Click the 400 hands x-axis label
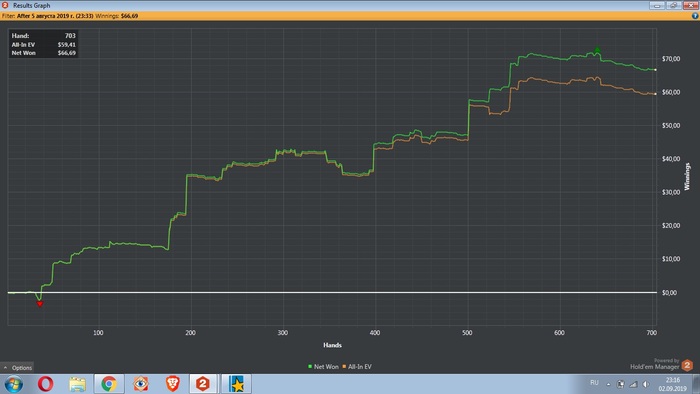The image size is (700, 394). [x=375, y=332]
